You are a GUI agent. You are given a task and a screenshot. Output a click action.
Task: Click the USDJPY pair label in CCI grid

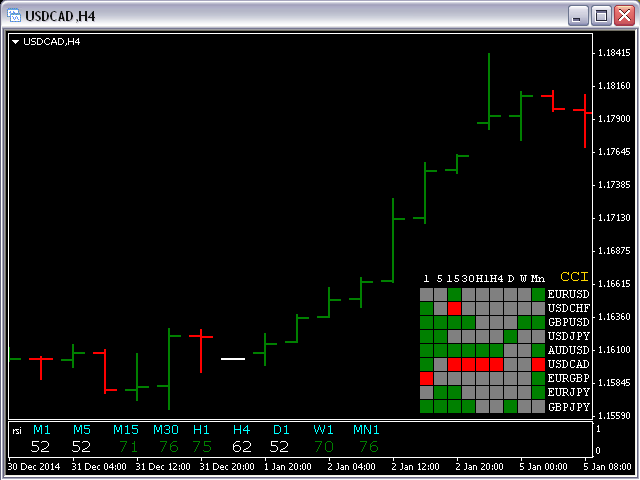point(569,336)
